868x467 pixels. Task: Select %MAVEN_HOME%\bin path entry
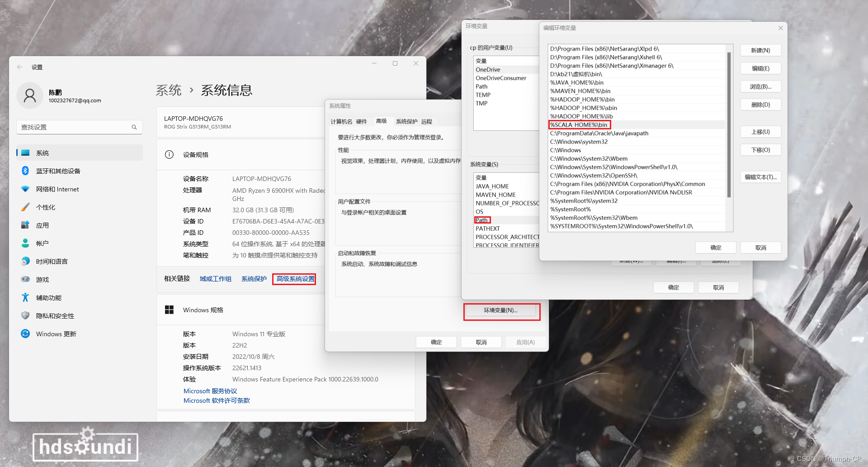click(637, 91)
